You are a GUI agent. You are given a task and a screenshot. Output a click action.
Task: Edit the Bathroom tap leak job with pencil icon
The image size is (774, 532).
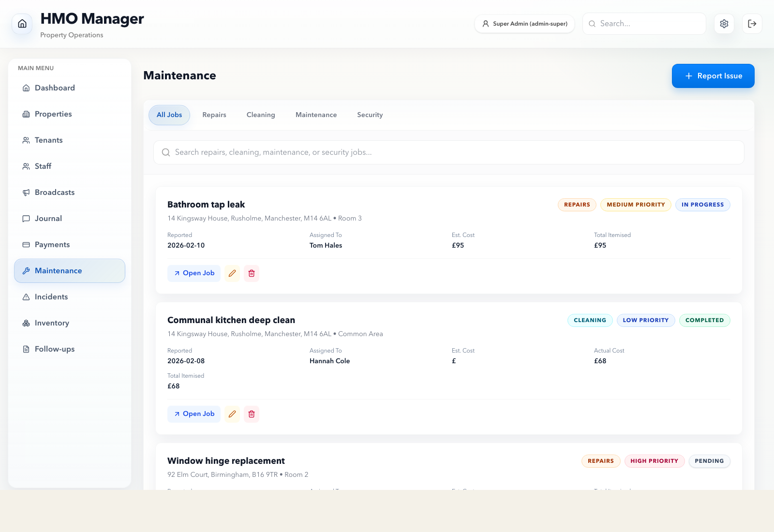click(232, 273)
